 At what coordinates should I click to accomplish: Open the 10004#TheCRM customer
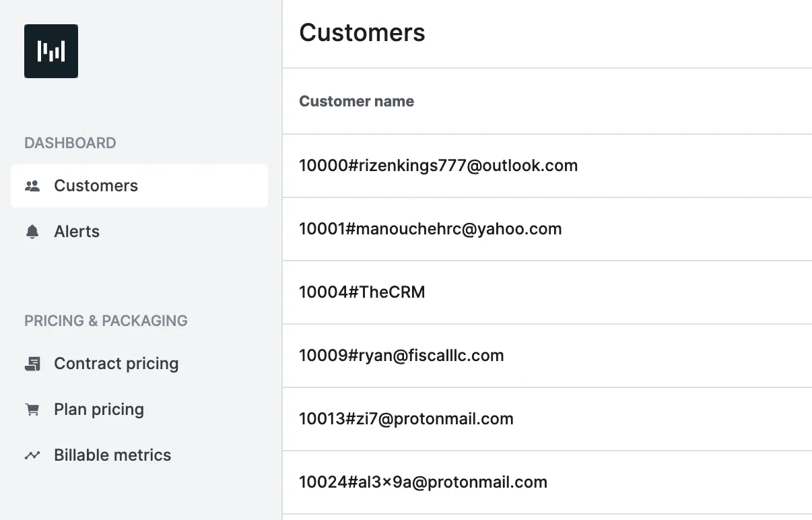pos(362,292)
